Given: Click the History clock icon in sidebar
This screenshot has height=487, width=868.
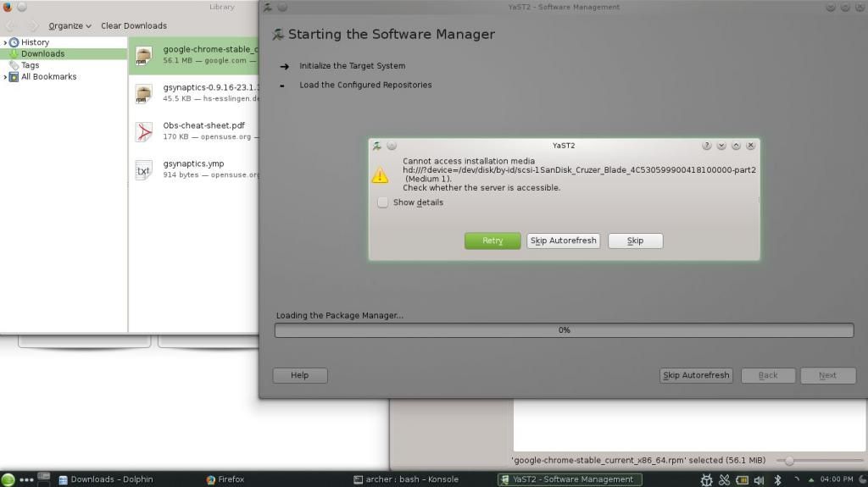Looking at the screenshot, I should pyautogui.click(x=14, y=42).
